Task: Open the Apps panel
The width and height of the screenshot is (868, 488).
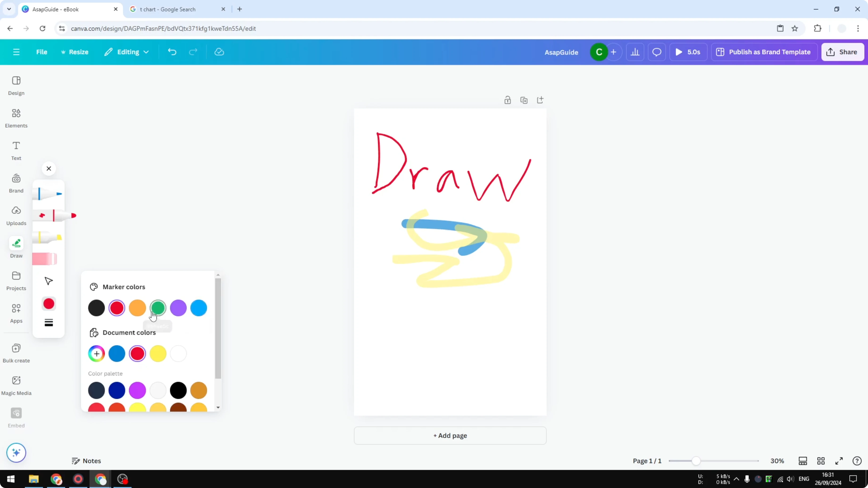Action: tap(16, 314)
